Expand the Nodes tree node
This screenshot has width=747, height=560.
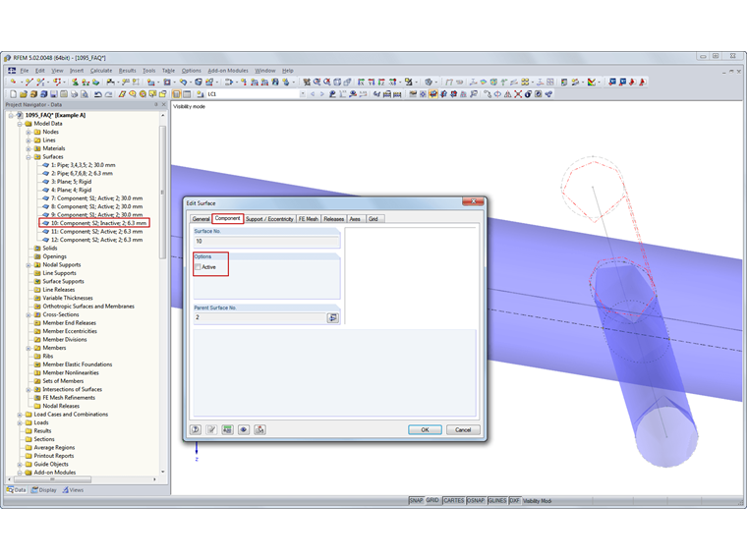pyautogui.click(x=29, y=132)
